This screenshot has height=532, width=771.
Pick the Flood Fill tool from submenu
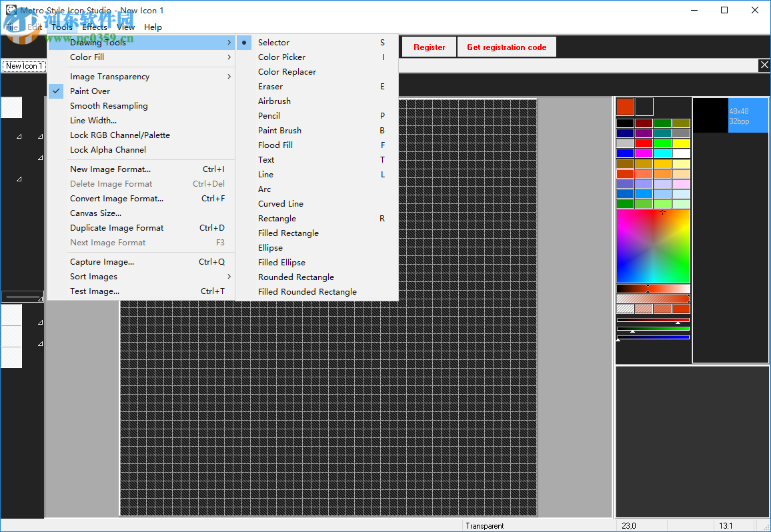pos(275,145)
